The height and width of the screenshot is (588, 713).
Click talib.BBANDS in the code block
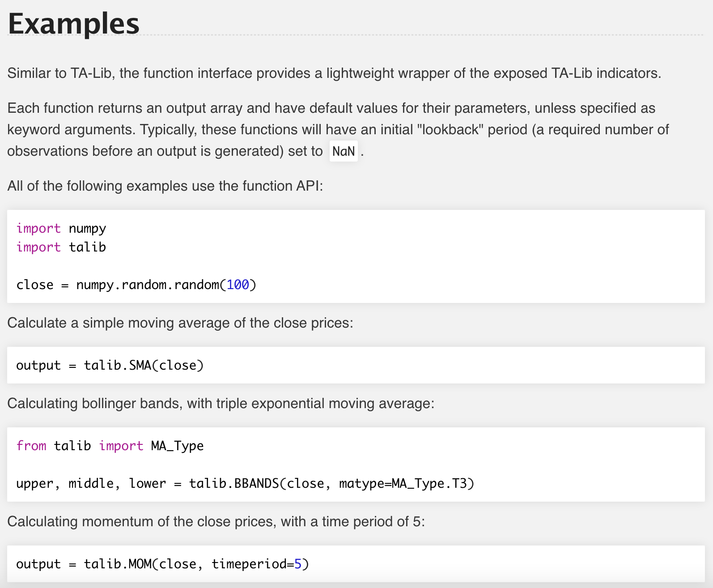pyautogui.click(x=233, y=483)
